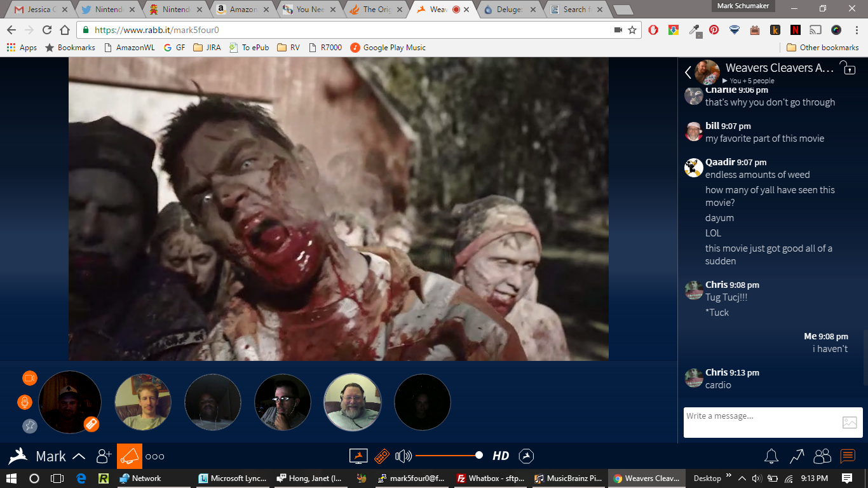Click the orange remote badge on Mark's video bubble

[91, 424]
